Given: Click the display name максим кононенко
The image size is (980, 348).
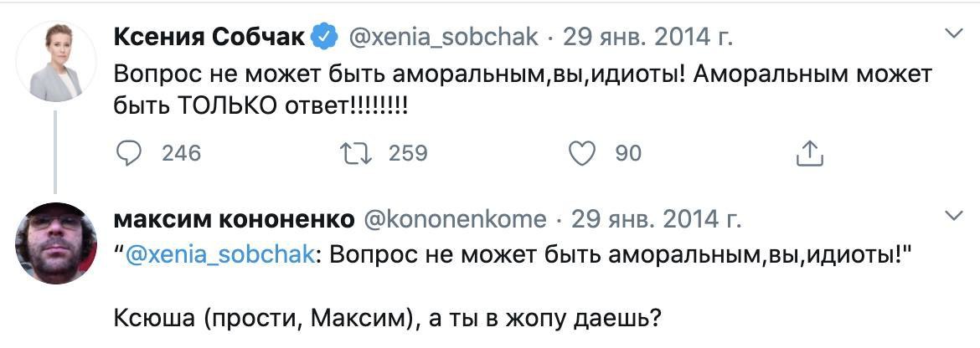Looking at the screenshot, I should [232, 219].
